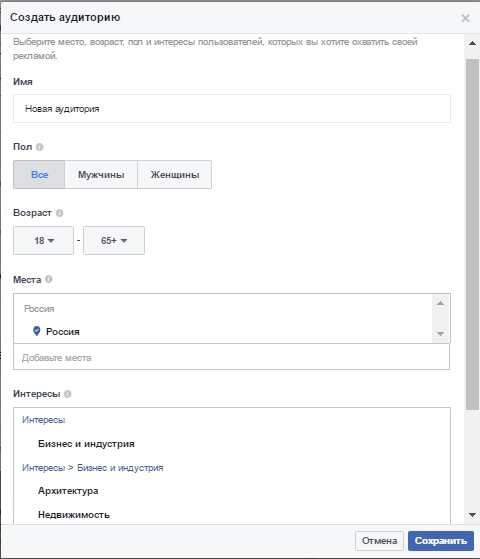Click the info icon beside Интересы heading
The height and width of the screenshot is (559, 480).
67,394
